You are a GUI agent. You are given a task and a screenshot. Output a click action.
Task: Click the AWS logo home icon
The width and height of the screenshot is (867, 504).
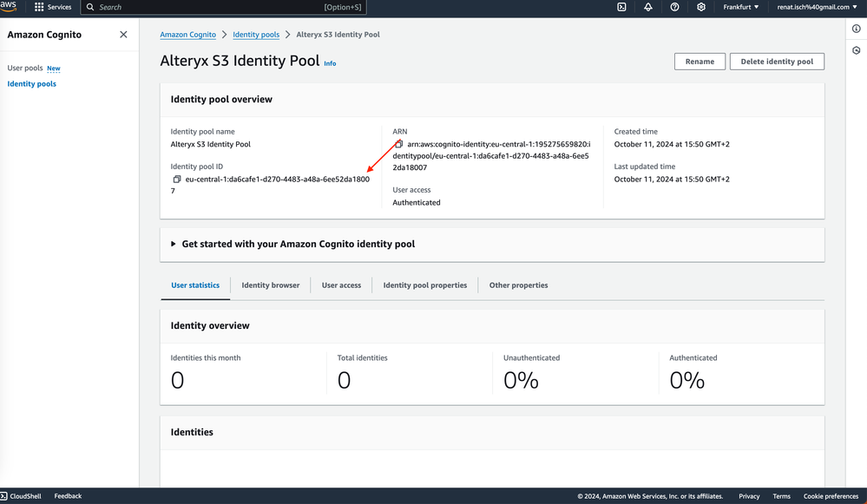9,6
